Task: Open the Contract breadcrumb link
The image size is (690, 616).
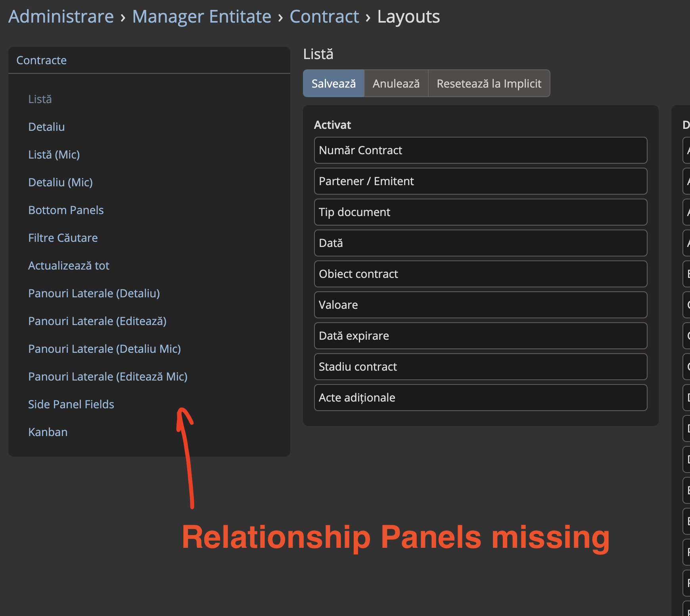Action: click(x=324, y=17)
